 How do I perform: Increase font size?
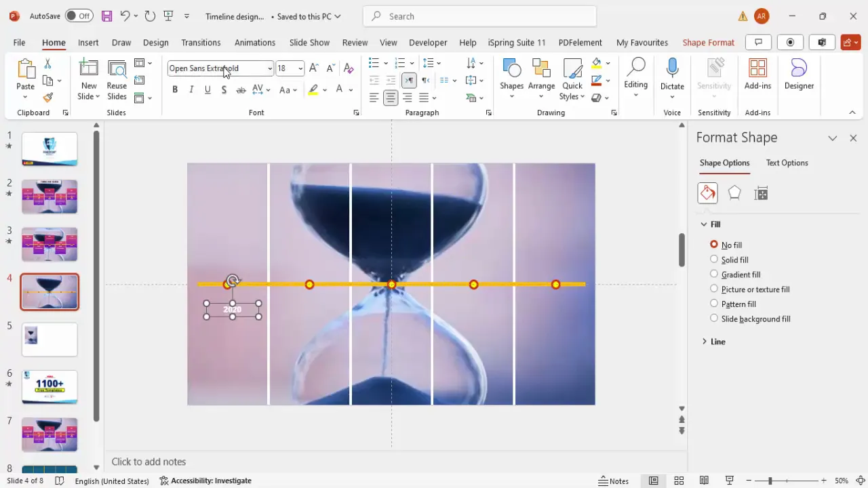[313, 68]
